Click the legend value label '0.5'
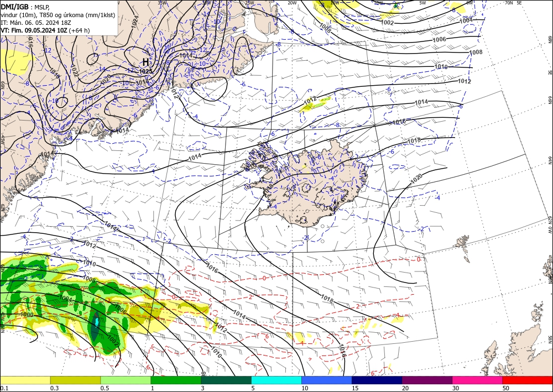 [105, 388]
